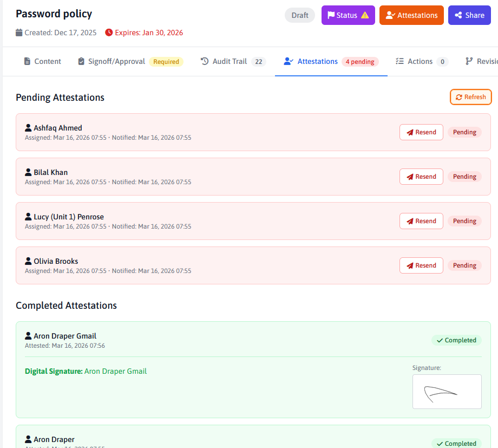This screenshot has width=498, height=448.
Task: Switch to the Content tab
Action: point(43,61)
